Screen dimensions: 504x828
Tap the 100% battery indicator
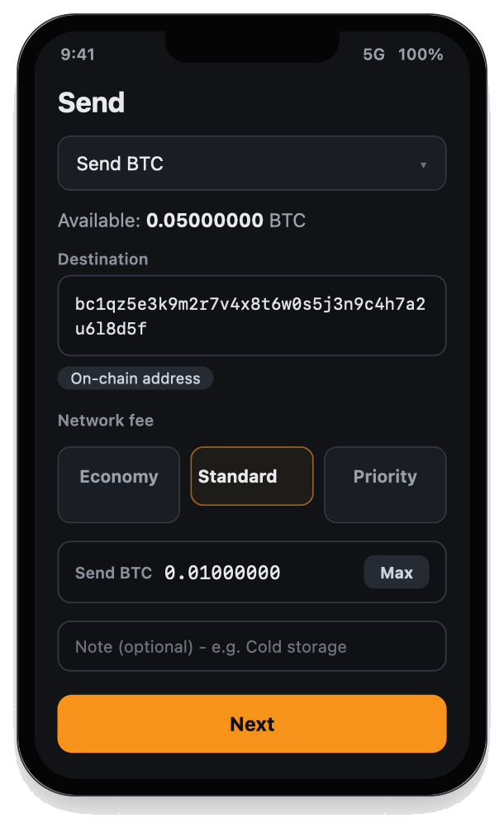coord(421,55)
